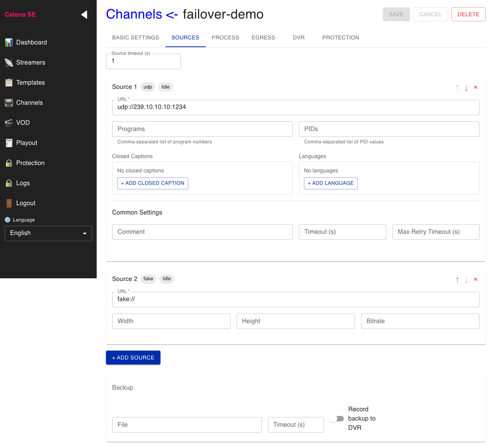Screen dimensions: 495x448
Task: Move Source 2 up with the arrow
Action: 457,280
